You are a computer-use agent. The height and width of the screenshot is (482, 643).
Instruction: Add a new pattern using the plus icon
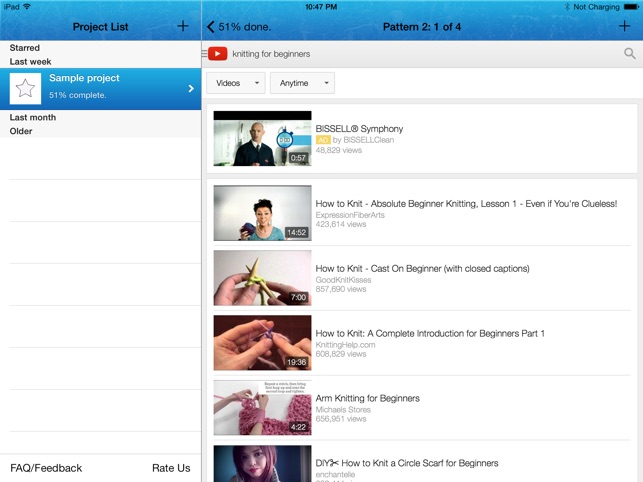tap(624, 26)
